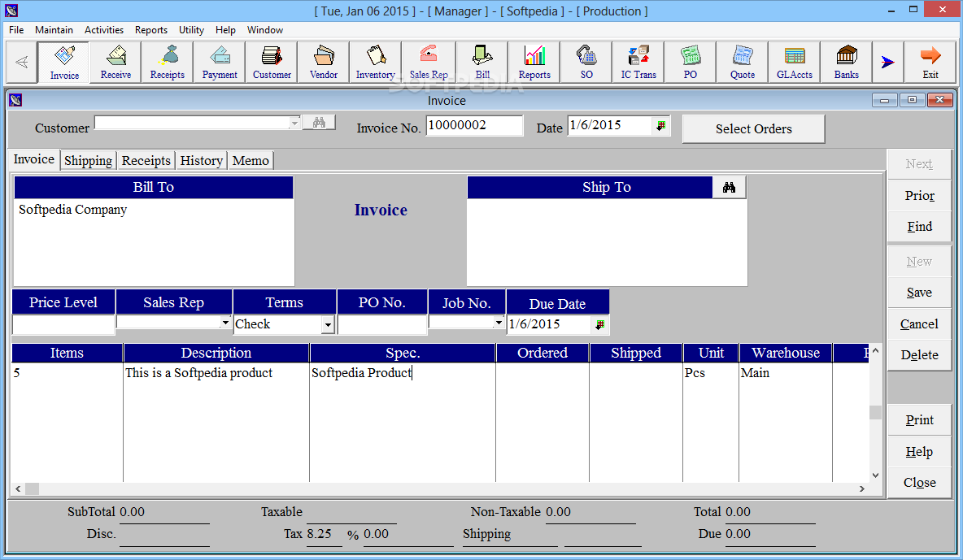This screenshot has height=560, width=963.
Task: Open the File menu
Action: pos(16,29)
